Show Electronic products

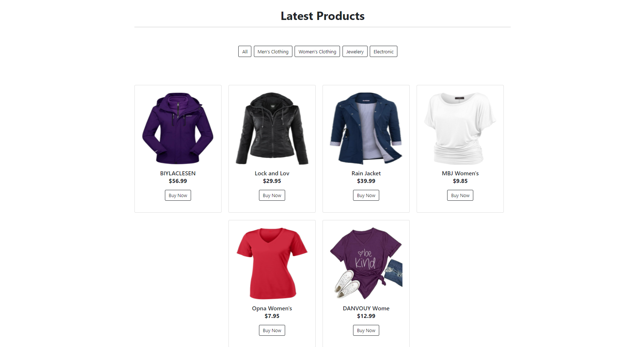(384, 52)
